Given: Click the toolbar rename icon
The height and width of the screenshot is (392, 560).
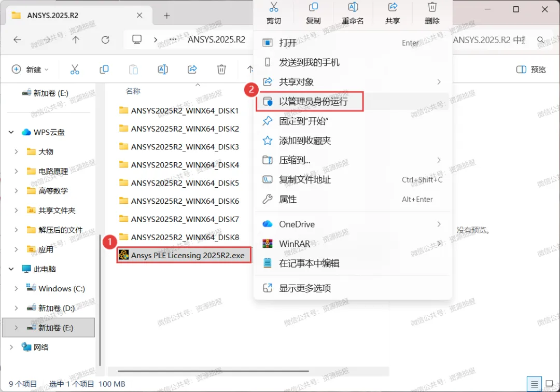Looking at the screenshot, I should [x=163, y=69].
